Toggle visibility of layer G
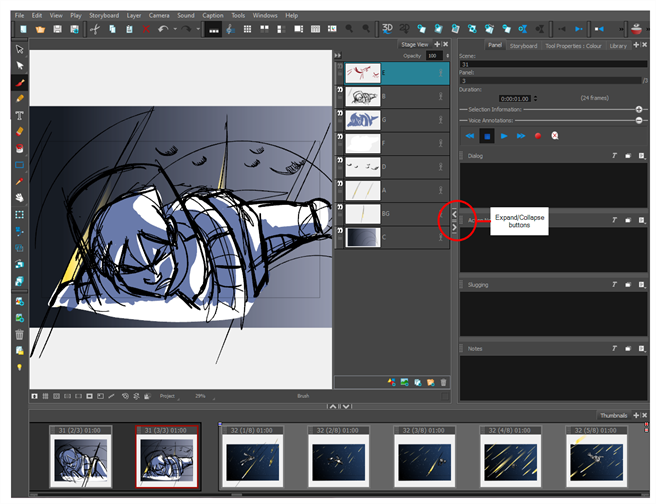The image size is (656, 504). [x=340, y=113]
